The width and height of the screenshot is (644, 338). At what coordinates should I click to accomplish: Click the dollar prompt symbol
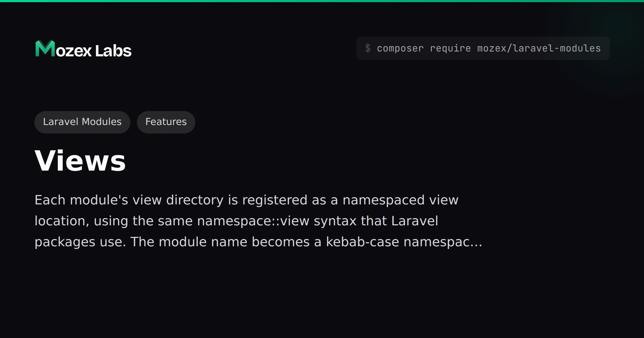368,48
